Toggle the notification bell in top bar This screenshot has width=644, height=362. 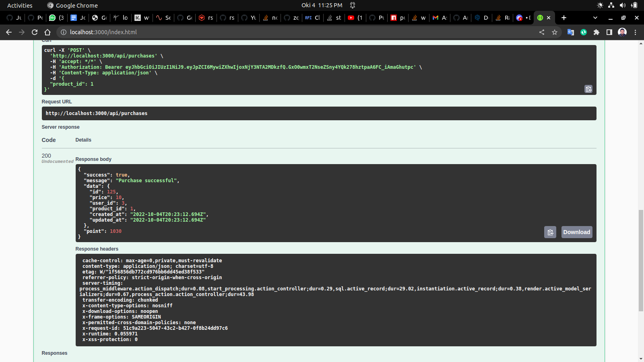click(x=353, y=5)
